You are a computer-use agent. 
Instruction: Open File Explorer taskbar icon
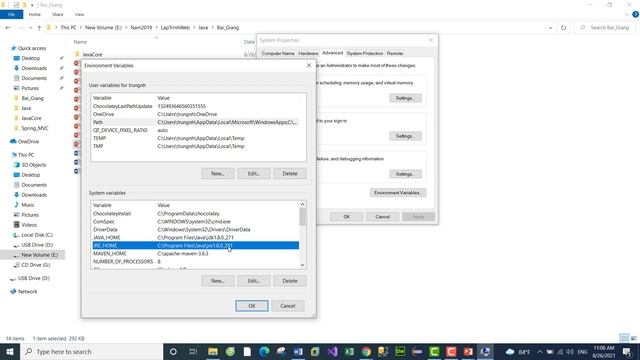coord(213,351)
